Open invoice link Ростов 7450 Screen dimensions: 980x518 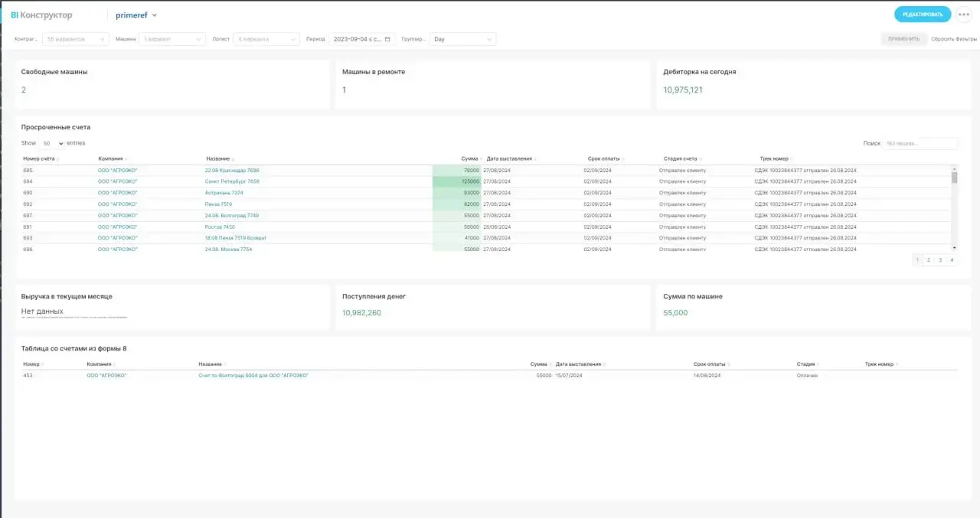tap(220, 227)
